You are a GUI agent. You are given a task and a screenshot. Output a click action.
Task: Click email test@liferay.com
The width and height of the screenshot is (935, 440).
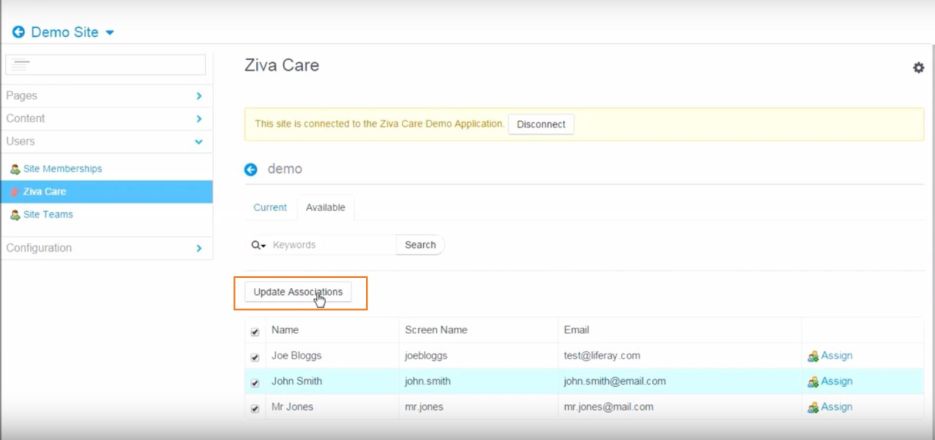click(x=602, y=355)
